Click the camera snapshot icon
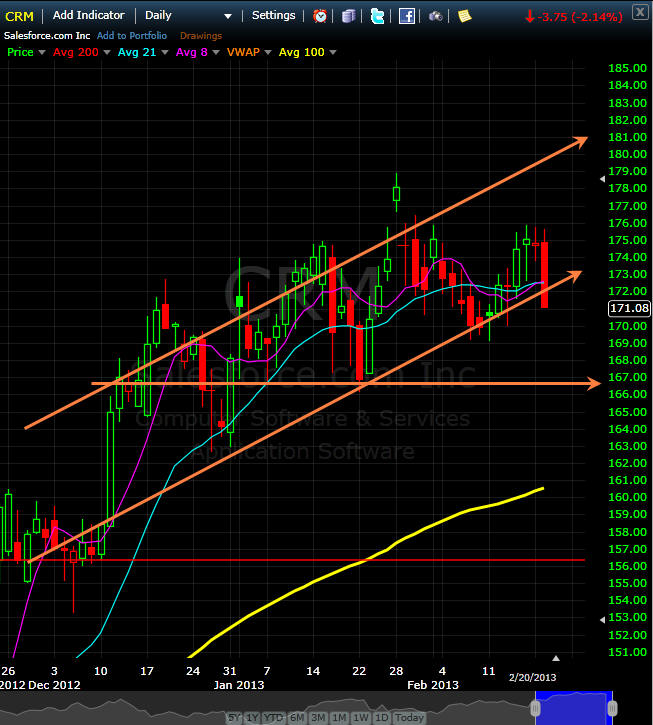 coord(435,16)
